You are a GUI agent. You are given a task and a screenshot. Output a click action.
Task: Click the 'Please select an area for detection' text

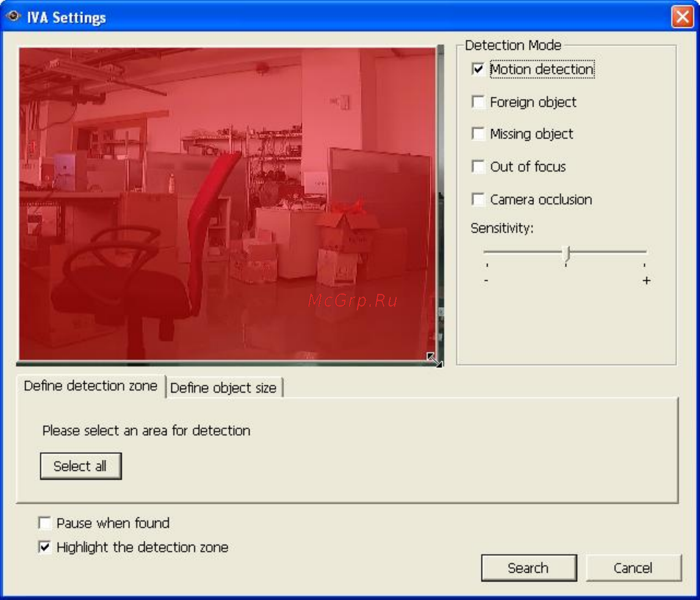click(146, 430)
